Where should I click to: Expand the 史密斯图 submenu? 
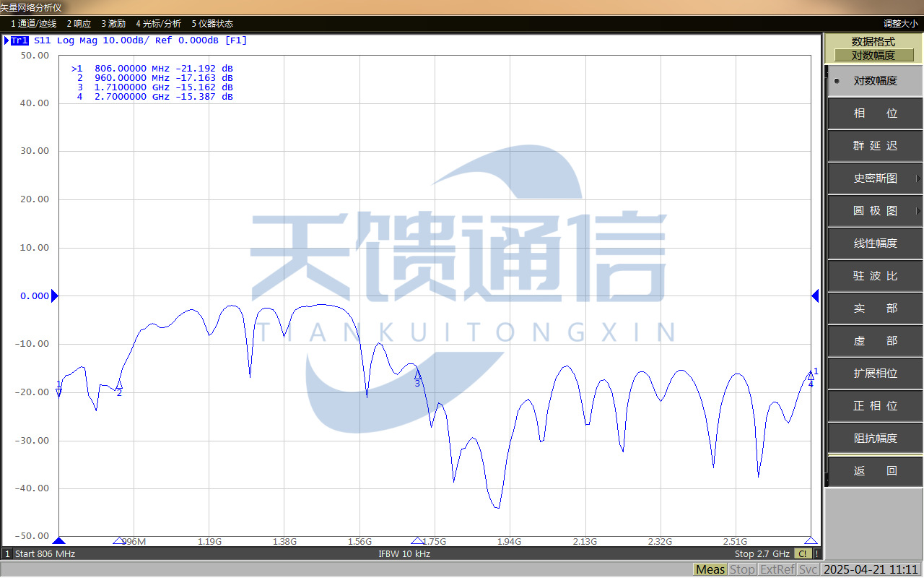coord(874,178)
